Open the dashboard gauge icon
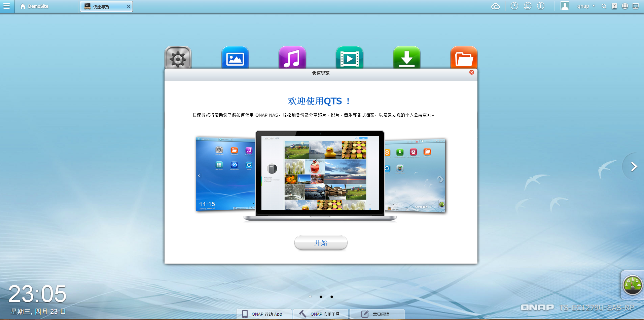Image resolution: width=644 pixels, height=320 pixels. pyautogui.click(x=633, y=285)
